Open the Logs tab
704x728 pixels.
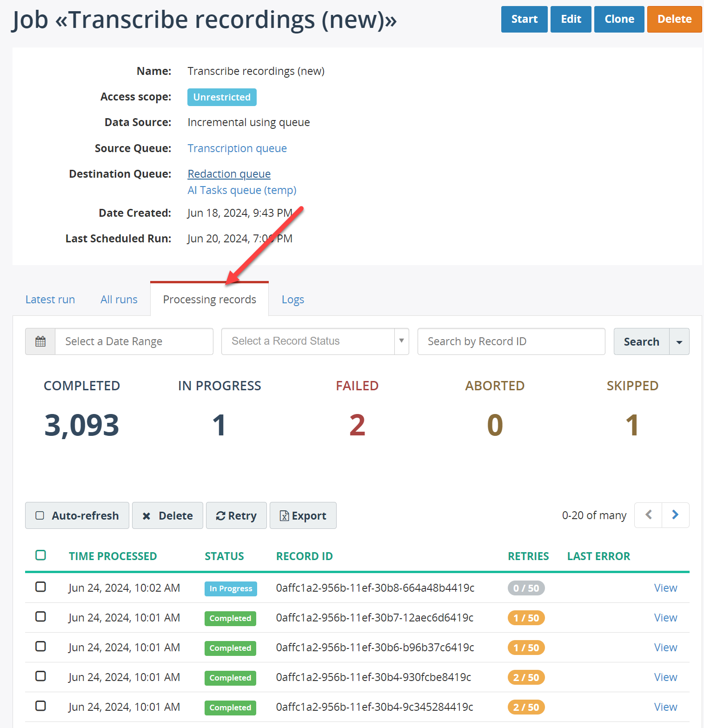(293, 300)
